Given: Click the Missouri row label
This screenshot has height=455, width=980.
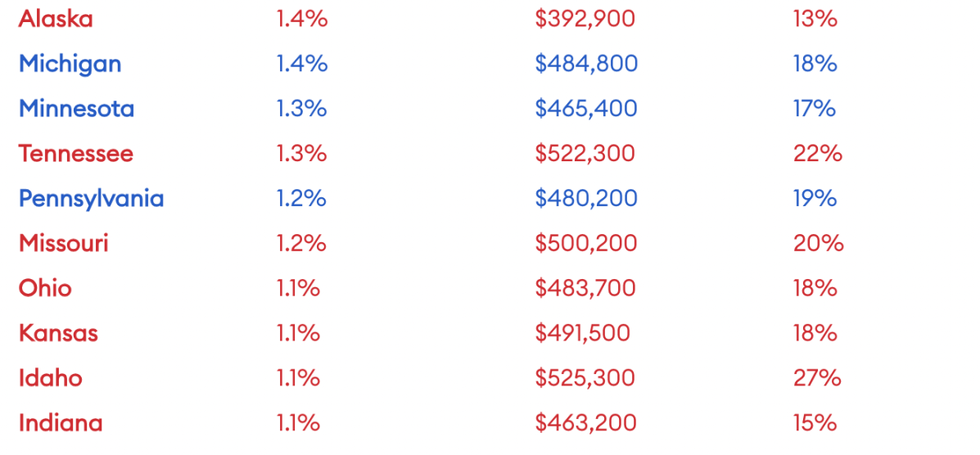Looking at the screenshot, I should [64, 243].
